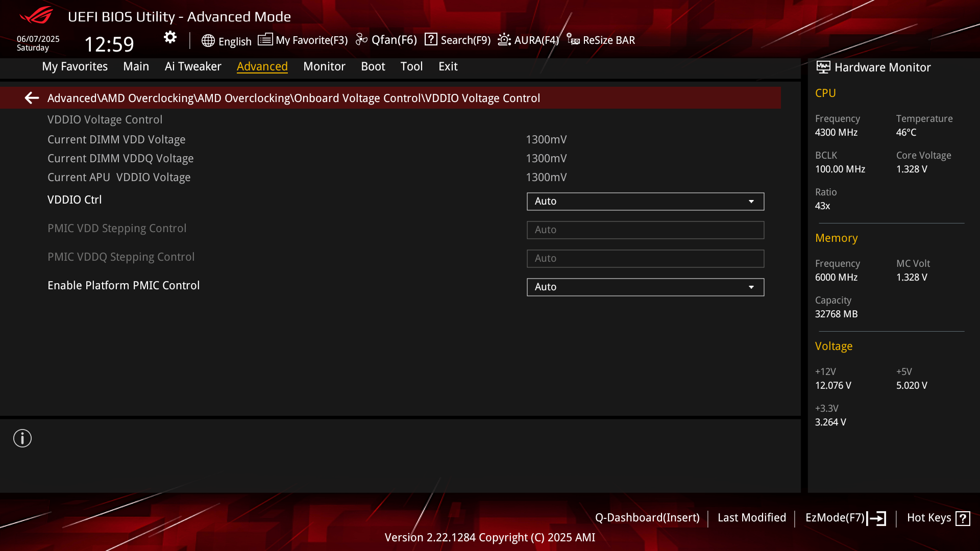Click the globe language icon
980x551 pixels.
(x=208, y=41)
